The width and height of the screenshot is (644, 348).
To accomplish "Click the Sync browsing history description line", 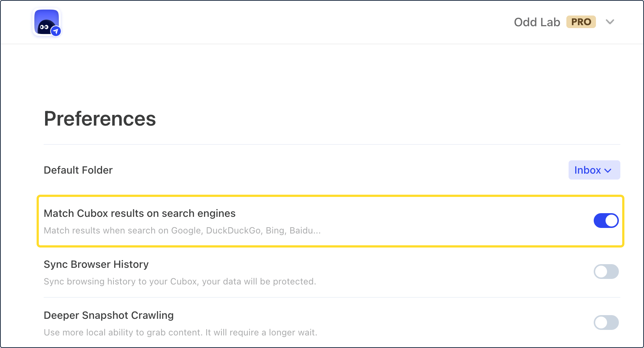I will 180,282.
